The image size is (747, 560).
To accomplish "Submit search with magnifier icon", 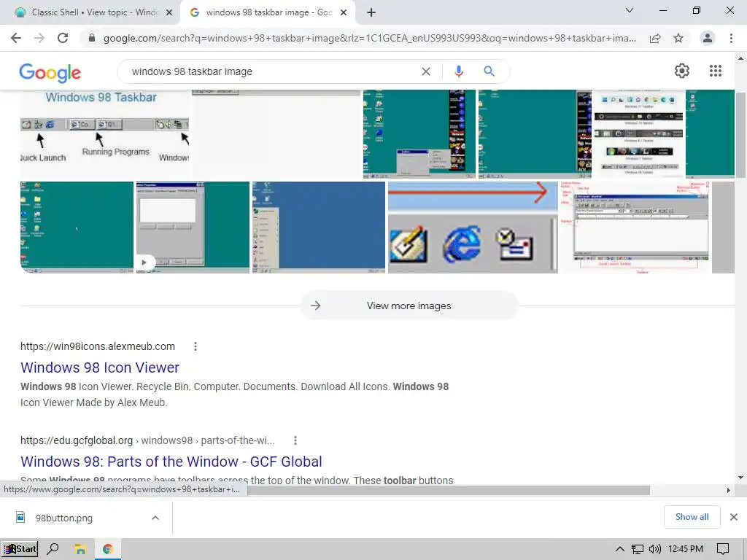I will point(489,71).
